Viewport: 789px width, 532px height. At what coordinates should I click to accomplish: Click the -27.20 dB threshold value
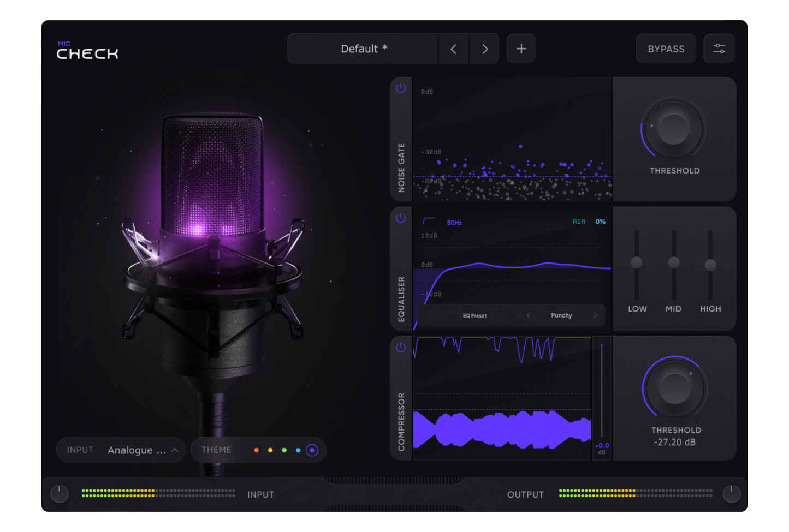pyautogui.click(x=674, y=443)
